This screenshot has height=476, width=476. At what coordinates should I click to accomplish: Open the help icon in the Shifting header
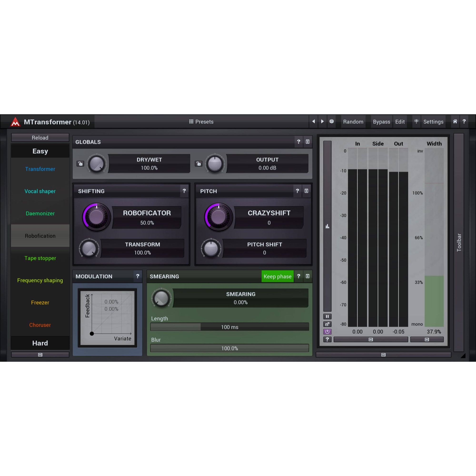[184, 191]
